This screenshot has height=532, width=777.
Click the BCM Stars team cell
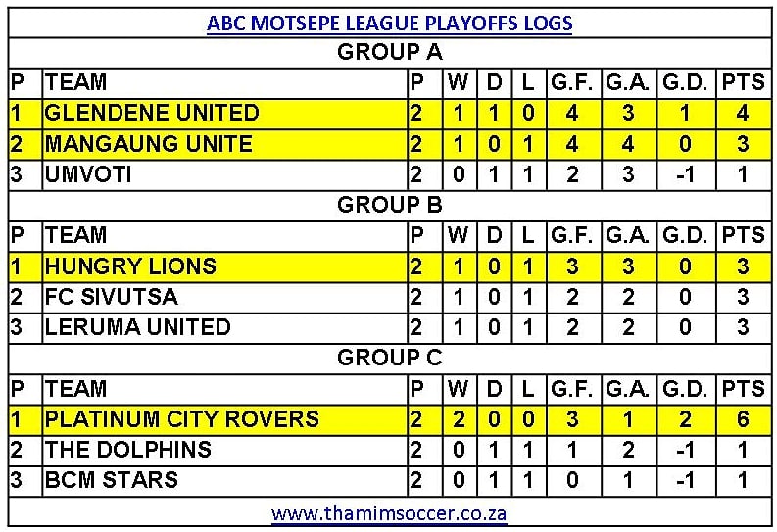pos(112,480)
